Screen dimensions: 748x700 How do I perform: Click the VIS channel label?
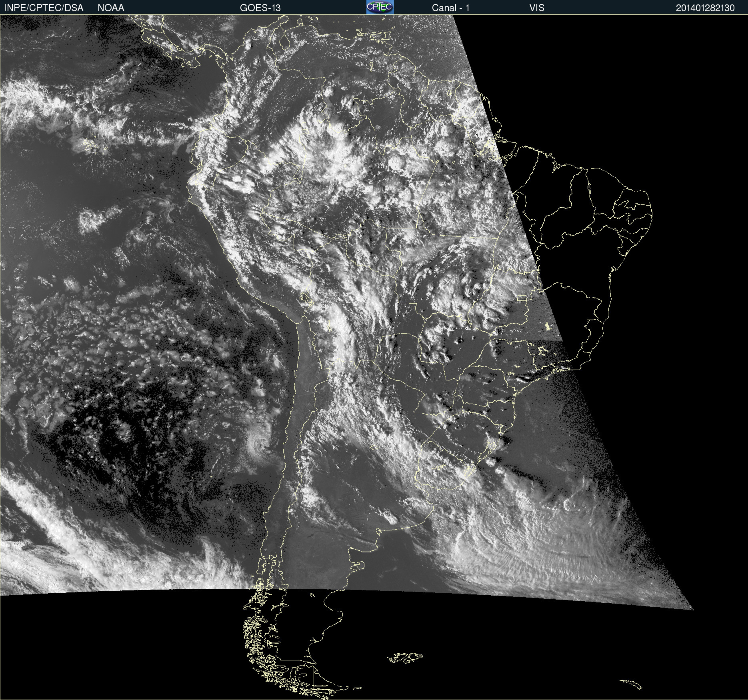pyautogui.click(x=537, y=8)
